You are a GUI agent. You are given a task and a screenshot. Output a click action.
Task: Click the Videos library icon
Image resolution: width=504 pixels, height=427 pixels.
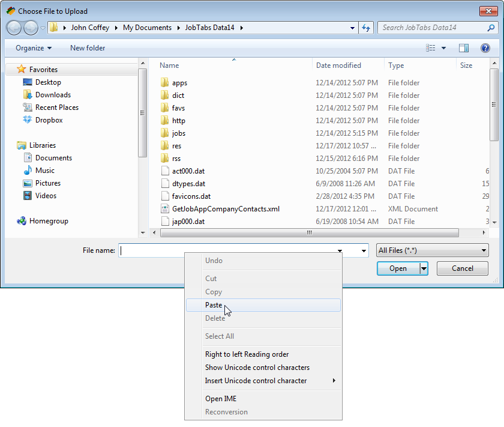pos(28,195)
